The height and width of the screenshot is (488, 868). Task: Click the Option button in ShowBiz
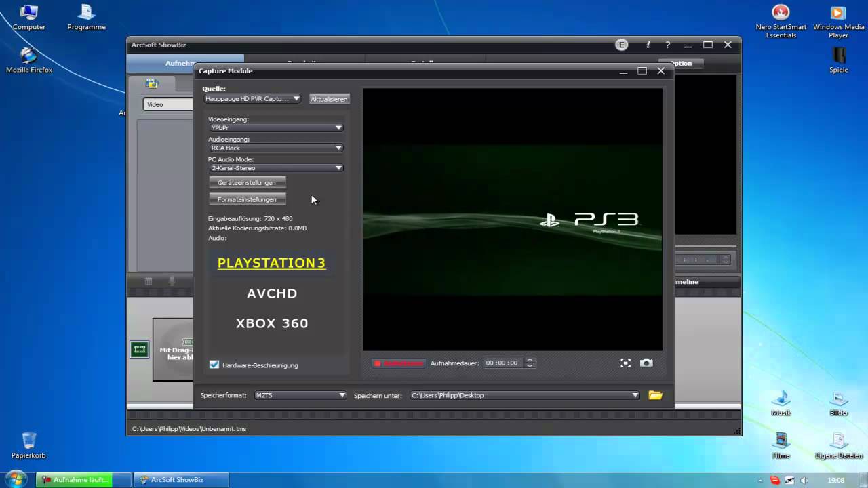[681, 64]
